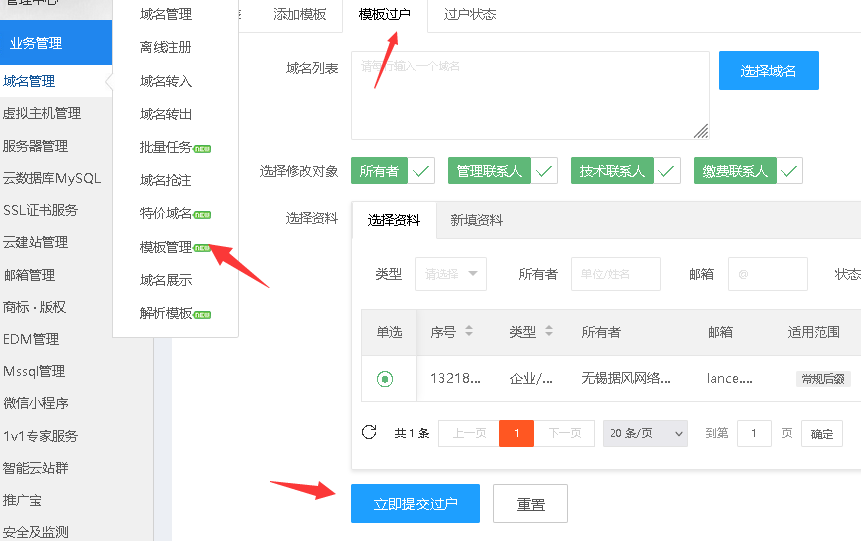This screenshot has height=541, width=861.
Task: Select the radio button for row 13218
Action: coord(385,379)
